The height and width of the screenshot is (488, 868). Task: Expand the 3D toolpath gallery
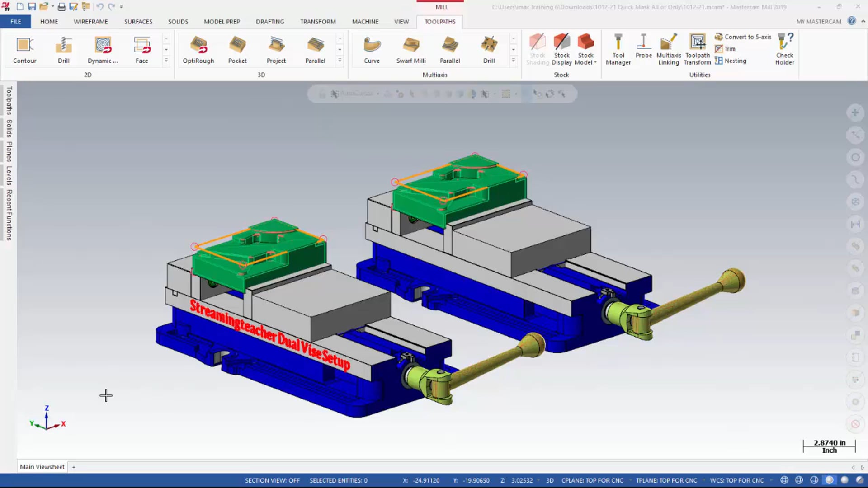(x=340, y=61)
